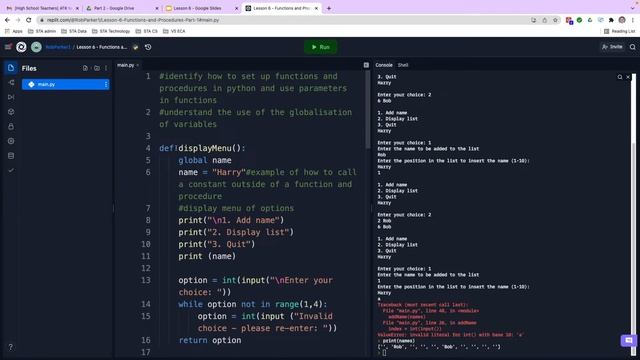Click the Replit logo home icon
The height and width of the screenshot is (360, 640).
(21, 47)
